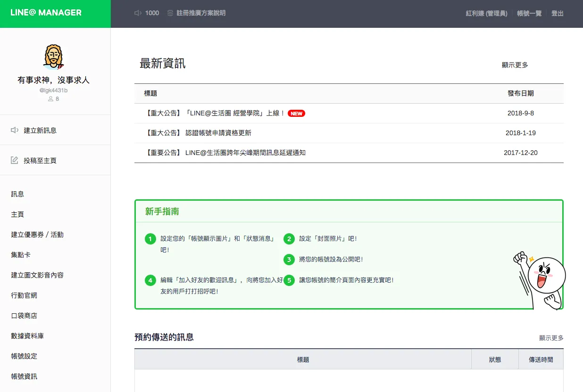Click megaphone icon beside 建立新訊息

[x=15, y=130]
